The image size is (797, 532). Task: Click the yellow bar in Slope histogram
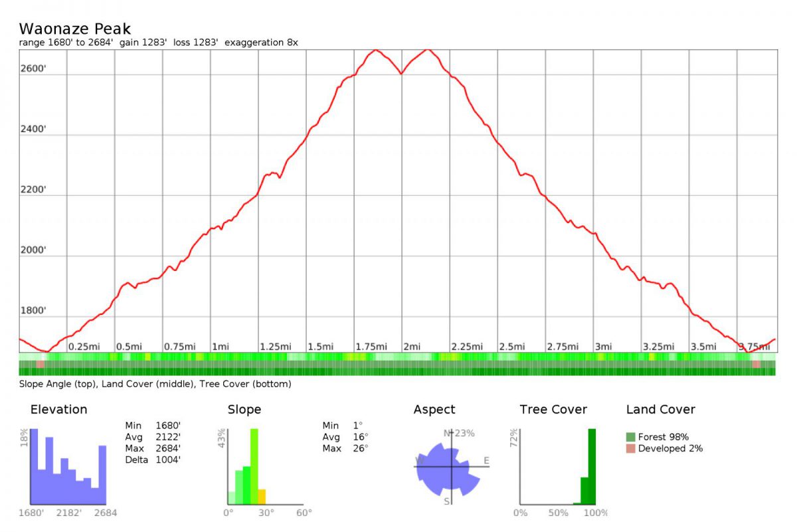(x=262, y=497)
